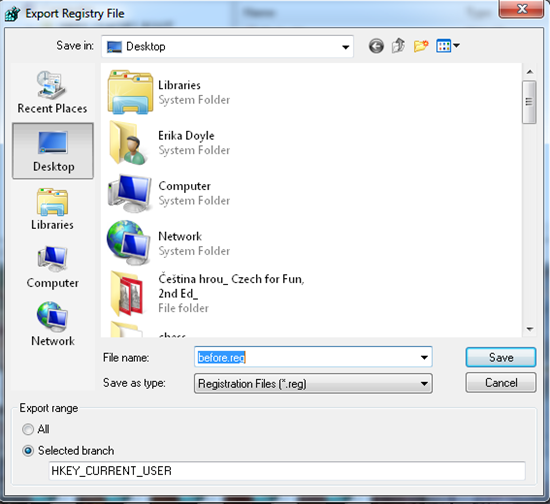Click the file list scroll down arrow
Screen dimensions: 550x504
tap(530, 329)
